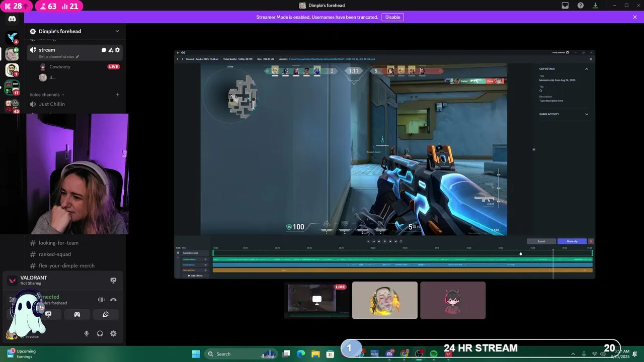Expand the Share Activity section
Viewport: 644px width, 362px height.
click(x=587, y=114)
